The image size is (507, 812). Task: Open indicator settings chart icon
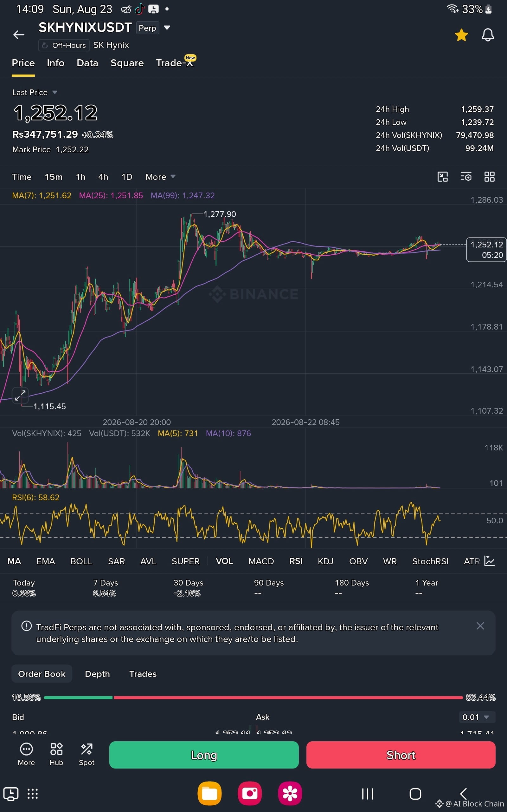[x=489, y=561]
